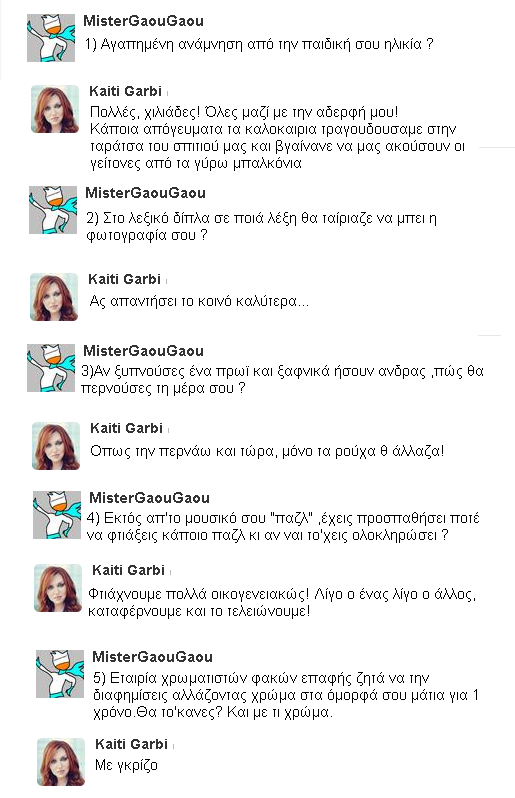Open MisterGaouGaou avatar beside question 4
This screenshot has height=798, width=515.
coord(57,515)
